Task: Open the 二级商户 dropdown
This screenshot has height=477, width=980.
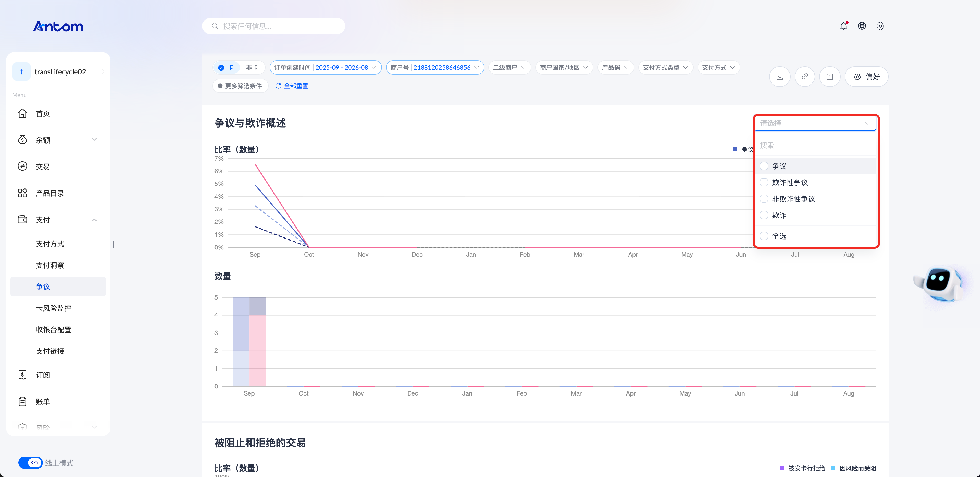Action: 509,67
